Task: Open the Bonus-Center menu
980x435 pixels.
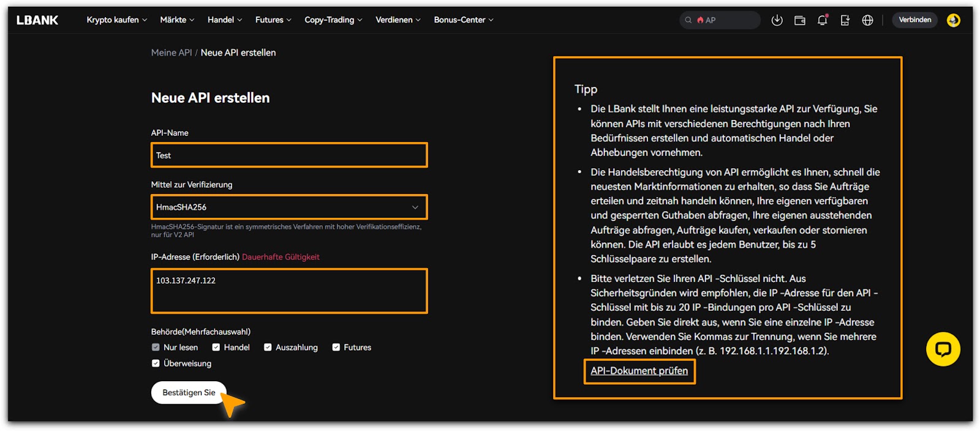Action: click(463, 20)
